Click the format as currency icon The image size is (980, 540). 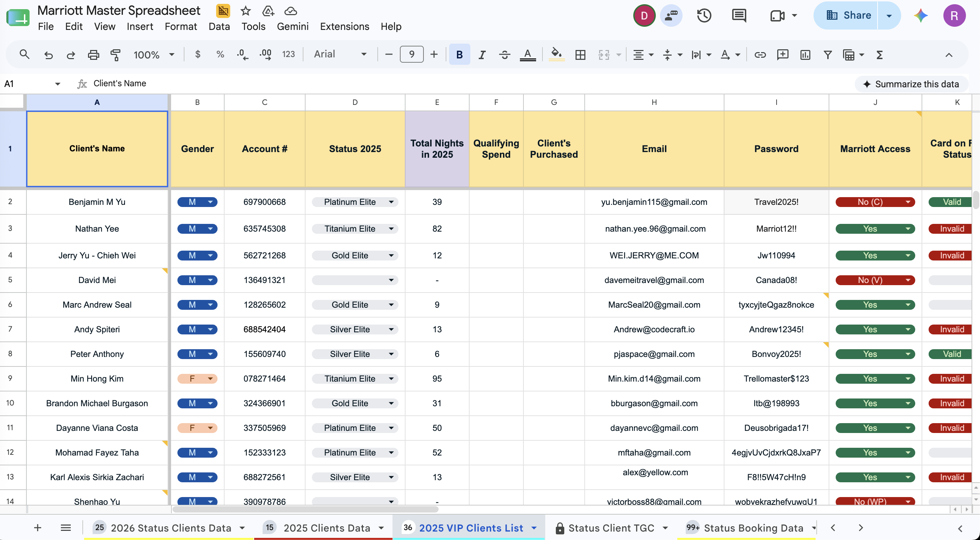tap(197, 55)
